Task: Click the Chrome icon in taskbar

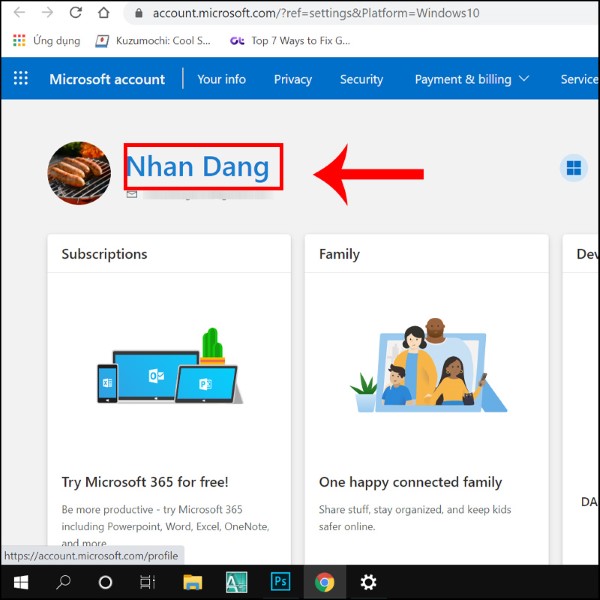Action: click(324, 582)
